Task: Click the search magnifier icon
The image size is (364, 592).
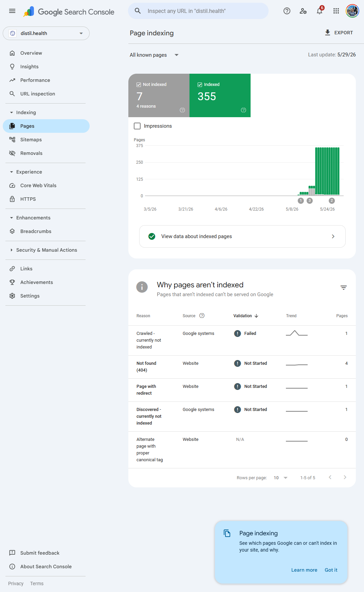Action: [138, 11]
